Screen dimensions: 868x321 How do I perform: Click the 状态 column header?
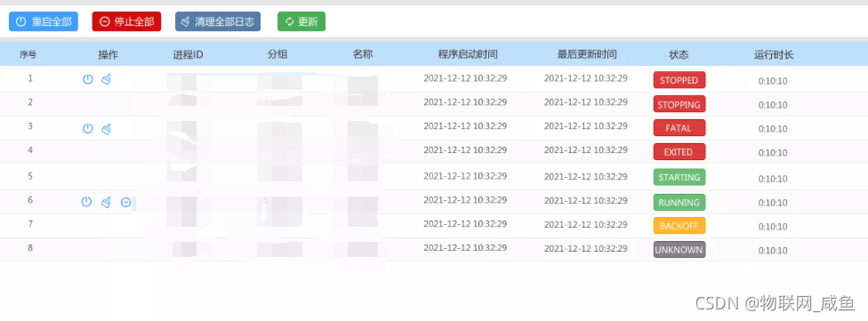coord(679,54)
